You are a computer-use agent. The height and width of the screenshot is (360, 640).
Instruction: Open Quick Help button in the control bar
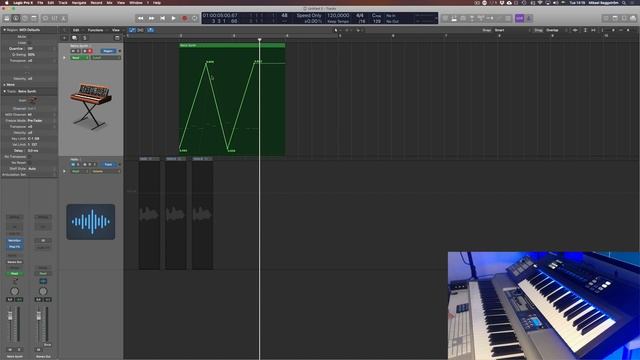click(25, 18)
